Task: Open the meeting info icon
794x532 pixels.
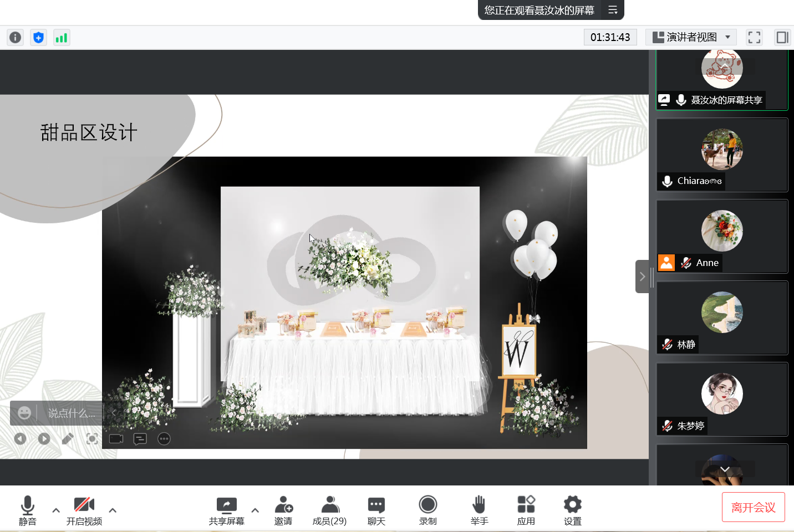Action: [15, 37]
